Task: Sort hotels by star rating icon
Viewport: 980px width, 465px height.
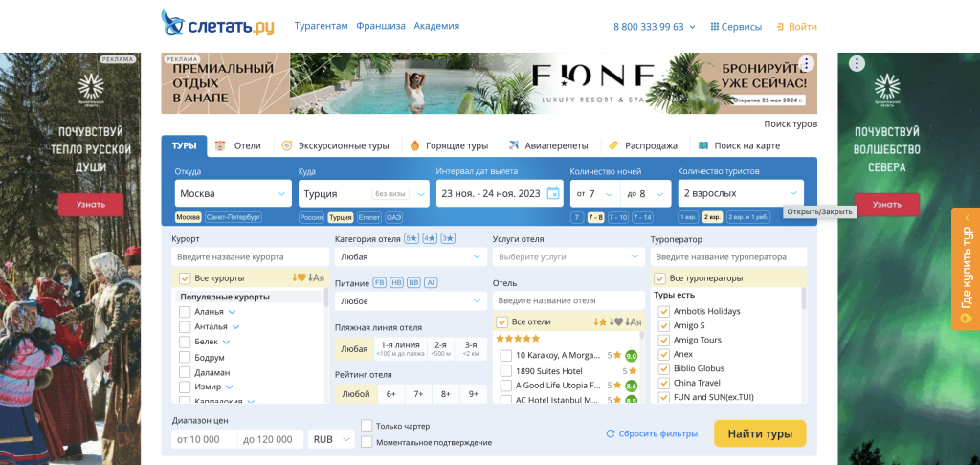Action: coord(601,321)
